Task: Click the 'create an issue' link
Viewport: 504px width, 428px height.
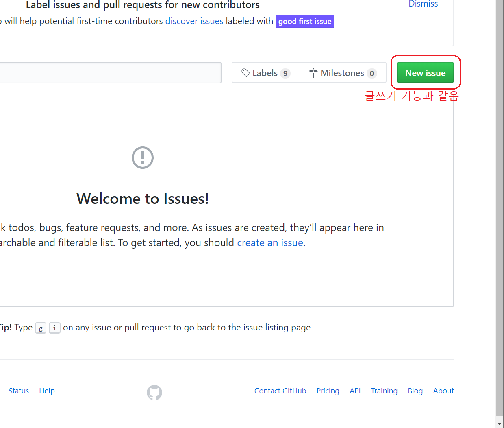Action: point(270,242)
